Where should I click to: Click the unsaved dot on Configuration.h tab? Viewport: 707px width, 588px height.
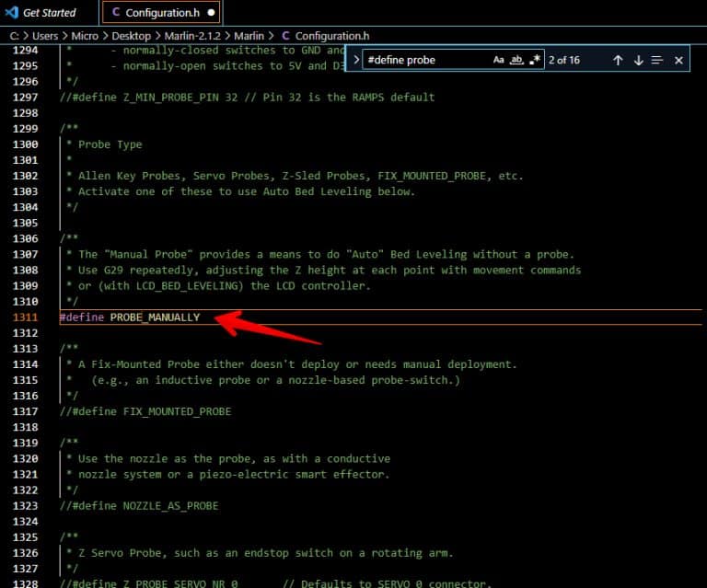[x=211, y=13]
